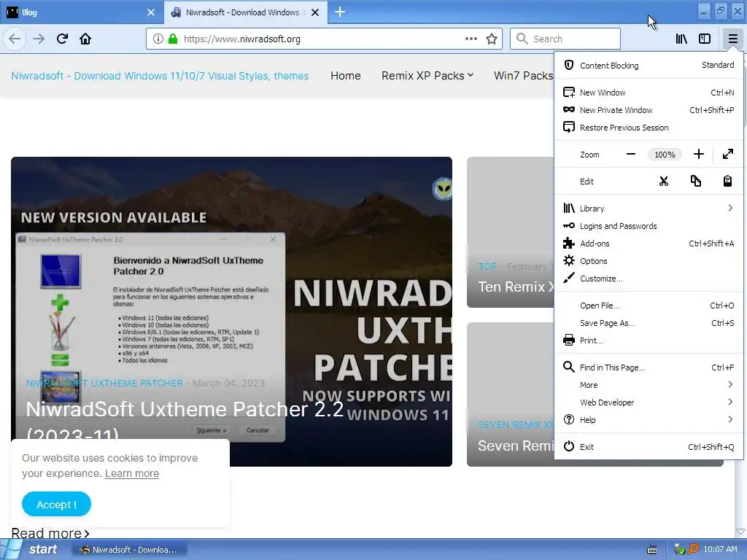This screenshot has height=560, width=747.
Task: Go back using the back arrow button
Action: 15,39
